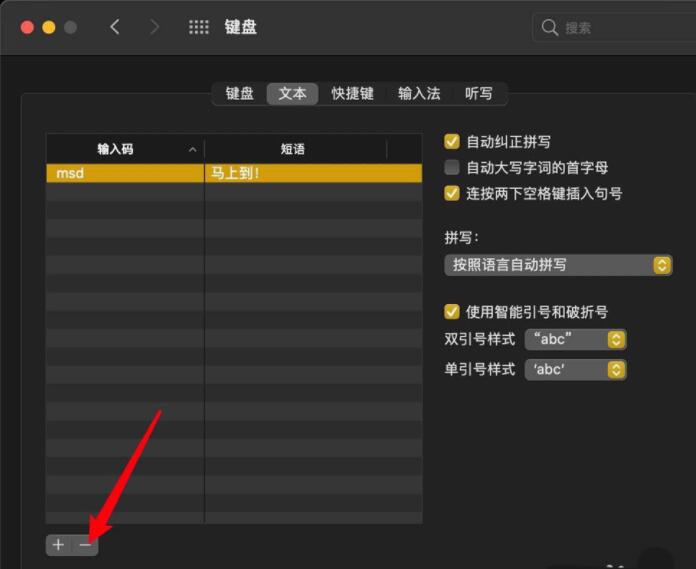
Task: Open the 快捷键 tab
Action: coord(352,94)
